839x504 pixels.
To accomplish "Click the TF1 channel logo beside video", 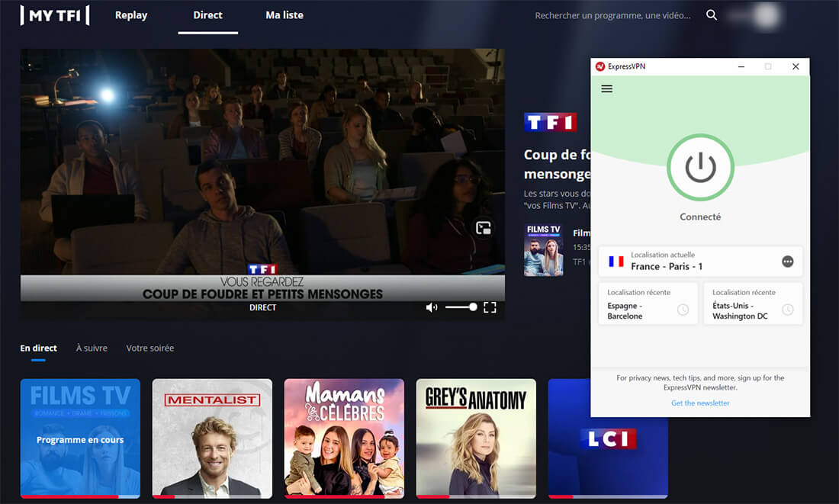I will point(550,123).
